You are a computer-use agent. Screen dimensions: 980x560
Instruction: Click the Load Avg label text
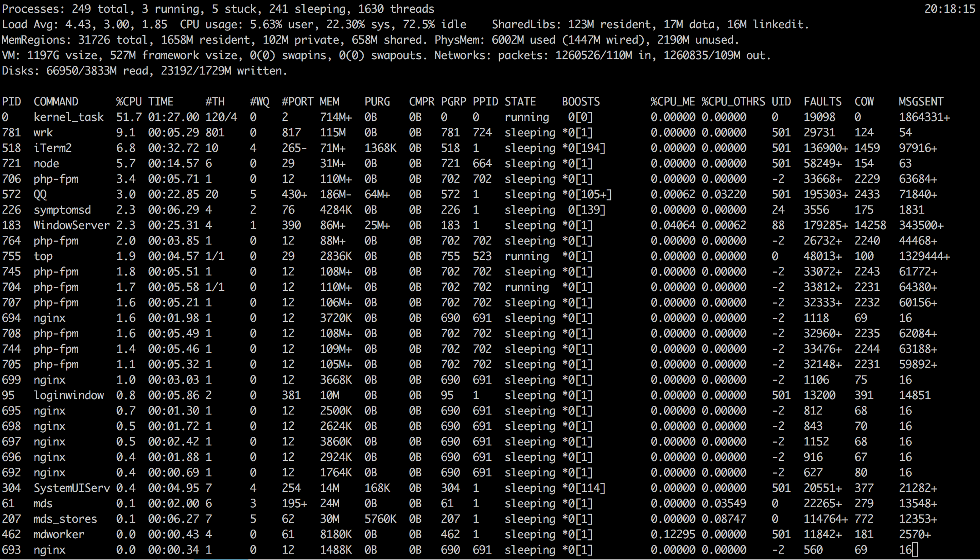point(30,25)
